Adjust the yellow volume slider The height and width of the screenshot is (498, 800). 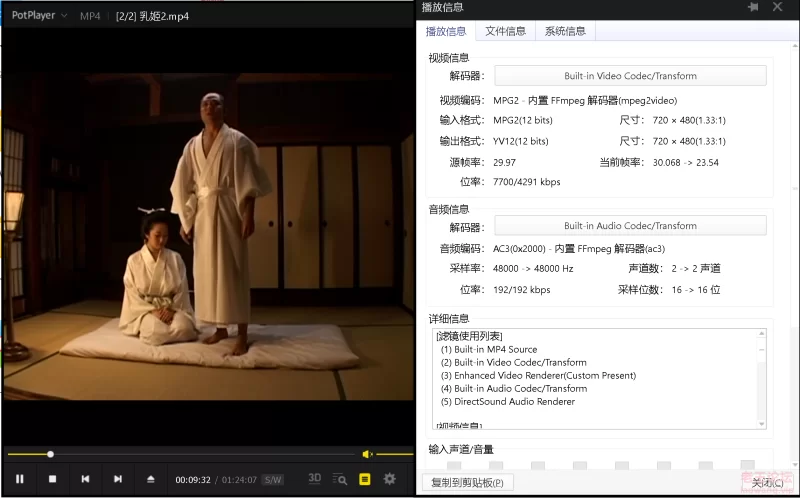pyautogui.click(x=394, y=454)
